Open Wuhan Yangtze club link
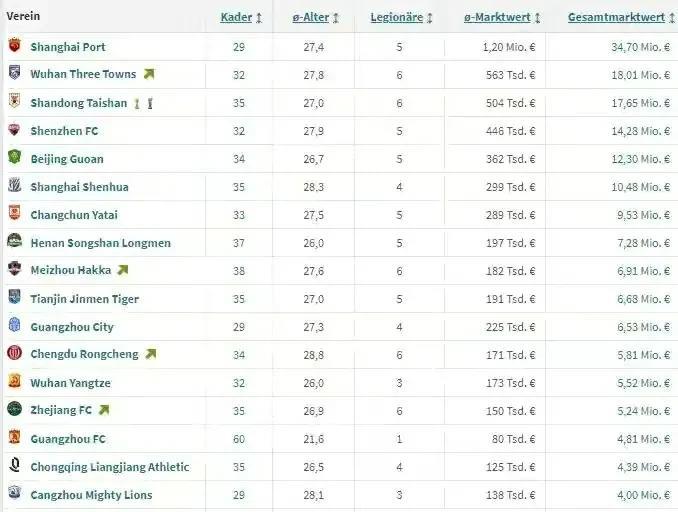 point(70,383)
